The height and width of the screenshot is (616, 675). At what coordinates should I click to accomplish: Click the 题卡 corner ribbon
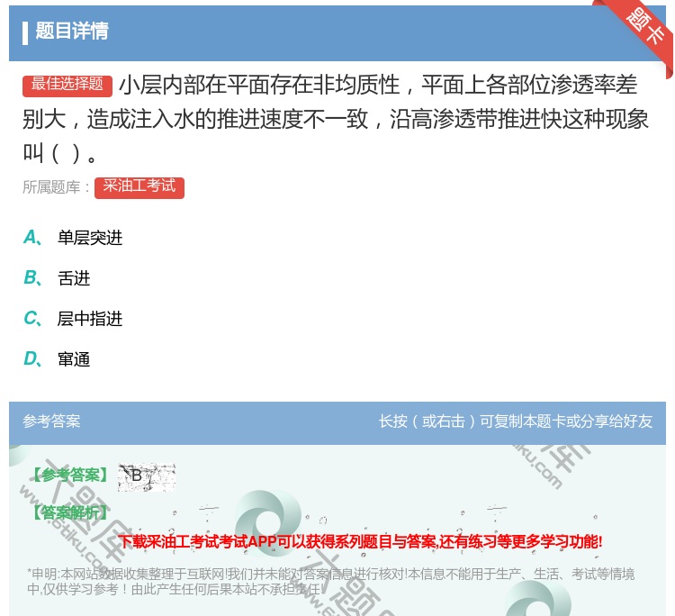click(644, 27)
